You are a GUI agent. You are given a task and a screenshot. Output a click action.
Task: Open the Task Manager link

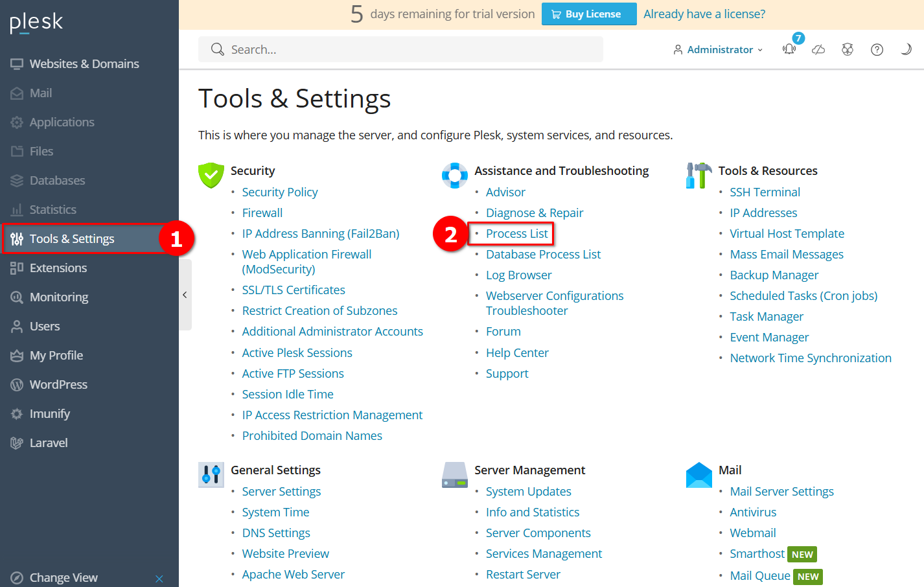coord(767,316)
